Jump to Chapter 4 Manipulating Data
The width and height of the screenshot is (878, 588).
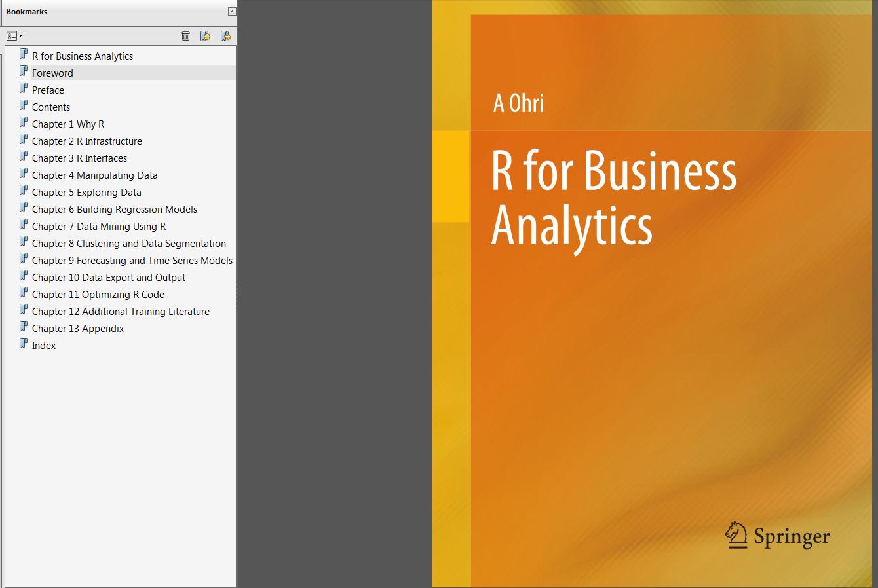coord(95,175)
